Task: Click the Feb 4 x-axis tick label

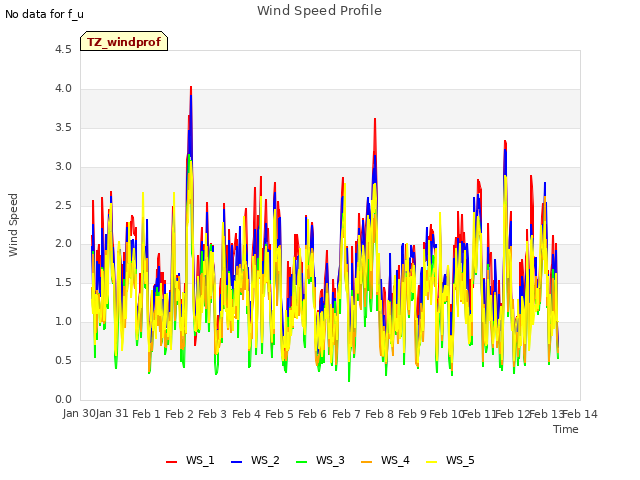Action: 246,414
